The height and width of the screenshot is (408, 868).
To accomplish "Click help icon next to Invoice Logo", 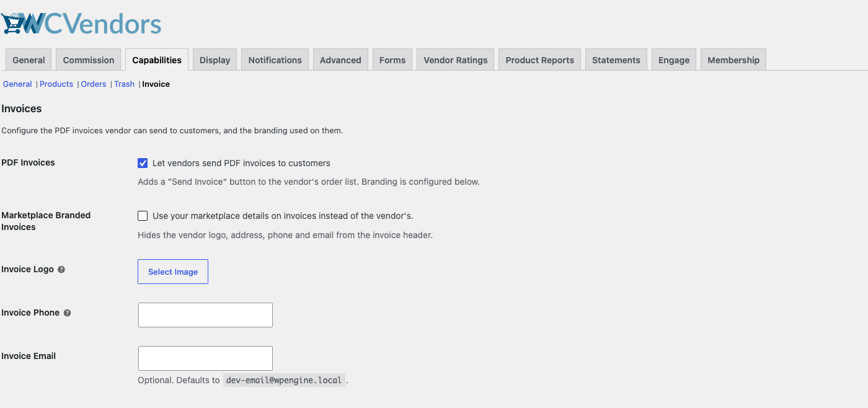I will [61, 270].
